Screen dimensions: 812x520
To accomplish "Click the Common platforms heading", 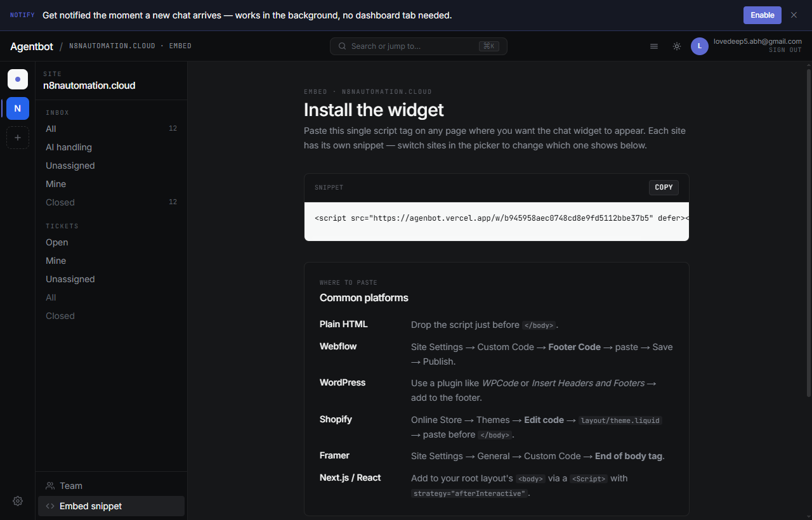I will coord(364,297).
